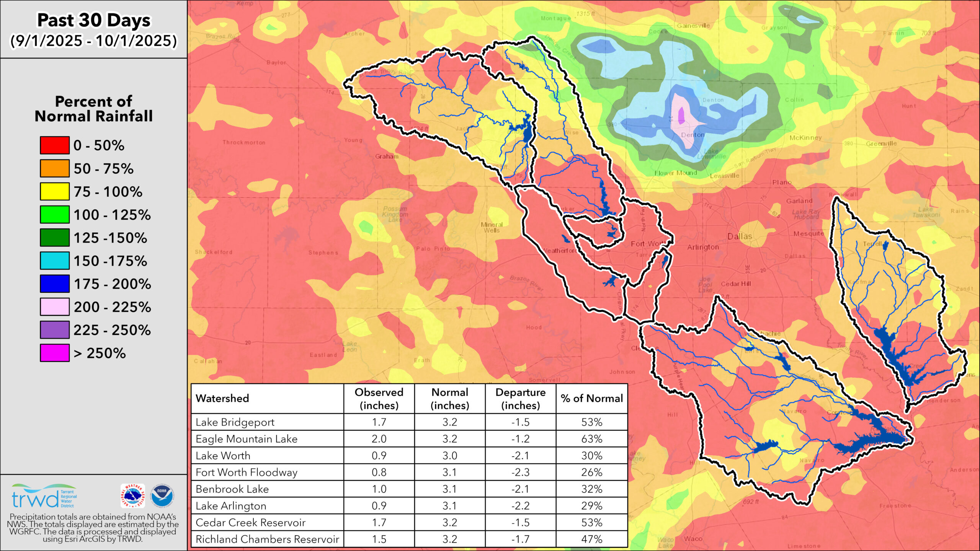Screen dimensions: 980x551
Task: Click the orange 50 - 75% swatch
Action: (x=55, y=168)
